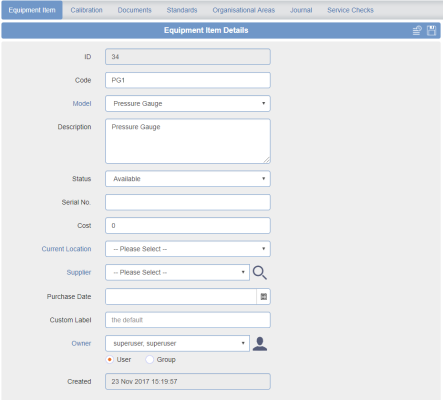Focus the Serial No. input field
Screen dimensions: 443x400
[188, 202]
